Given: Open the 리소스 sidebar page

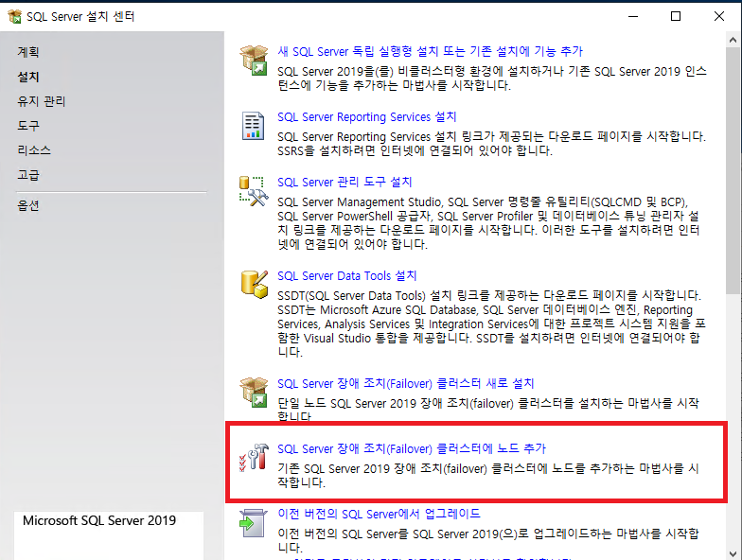Looking at the screenshot, I should coord(34,150).
